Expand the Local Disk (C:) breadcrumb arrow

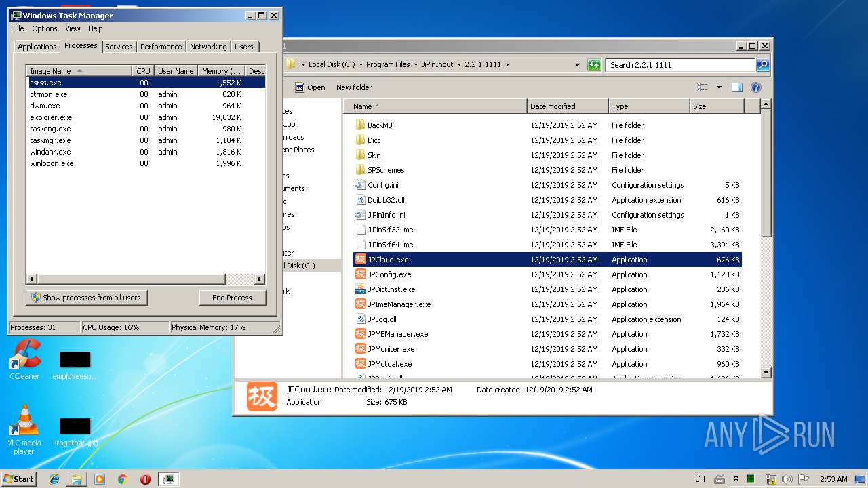pos(361,65)
